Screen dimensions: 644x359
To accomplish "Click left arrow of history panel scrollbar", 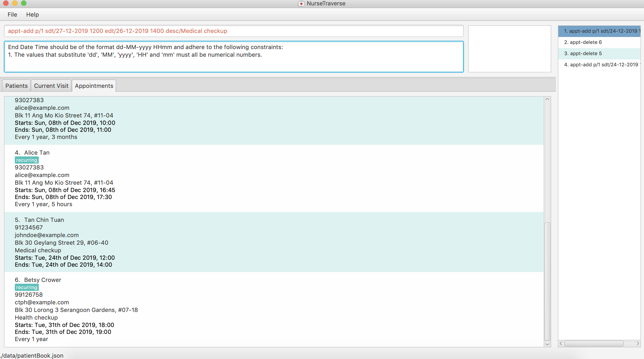I will 561,344.
